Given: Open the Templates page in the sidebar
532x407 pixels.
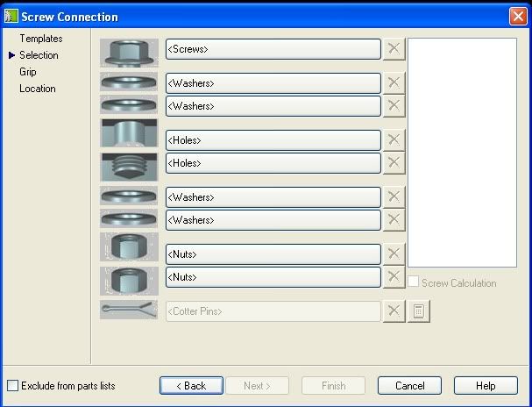Looking at the screenshot, I should coord(41,39).
